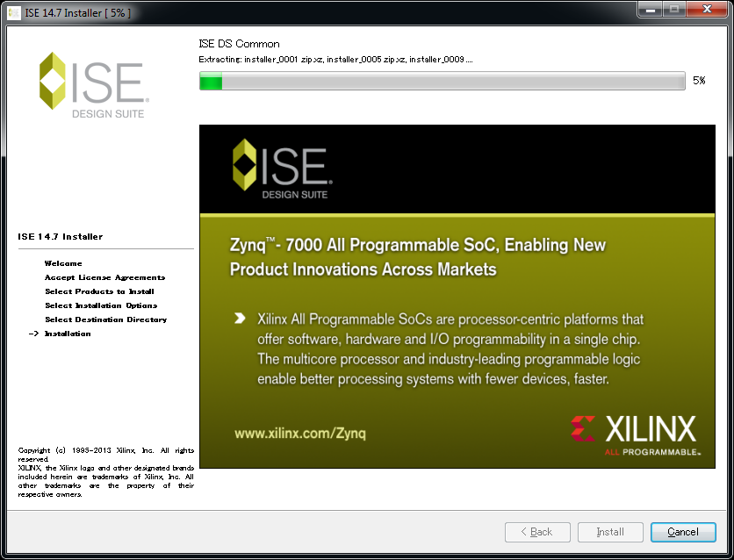The width and height of the screenshot is (734, 560).
Task: Select the Accept License Agreements step
Action: click(104, 277)
